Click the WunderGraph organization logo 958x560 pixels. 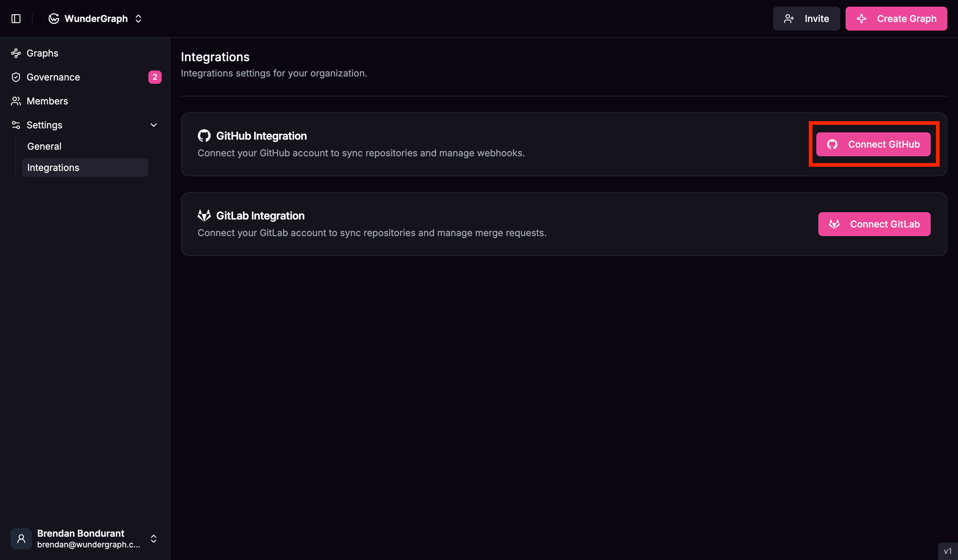pos(53,18)
